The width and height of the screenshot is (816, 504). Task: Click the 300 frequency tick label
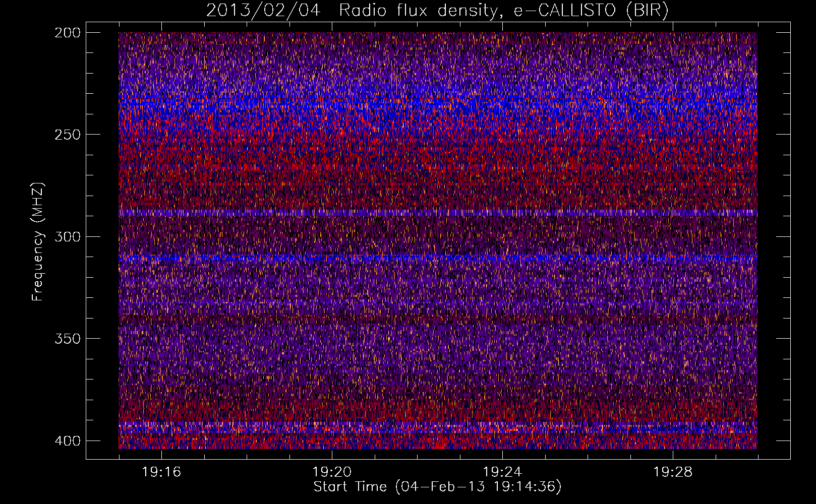coord(68,237)
